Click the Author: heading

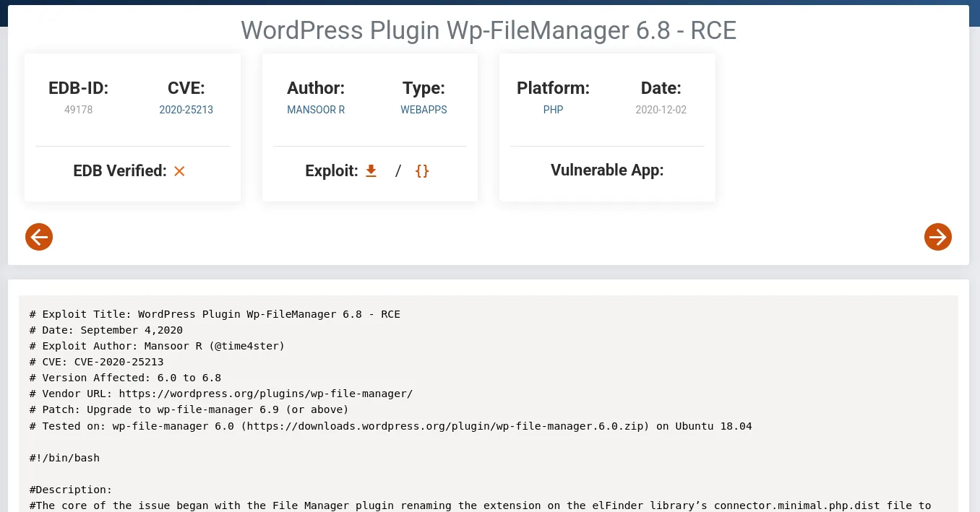tap(316, 88)
